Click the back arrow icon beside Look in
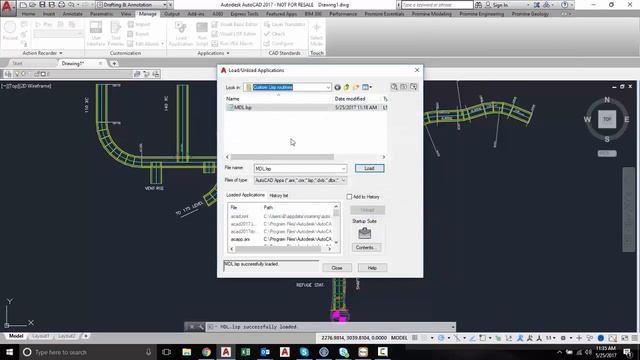The image size is (640, 360). [338, 87]
